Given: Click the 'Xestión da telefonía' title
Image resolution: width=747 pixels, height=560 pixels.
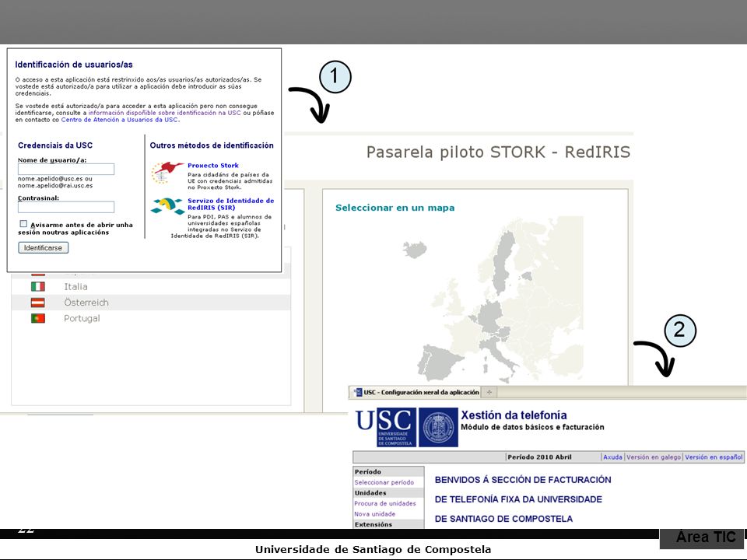Looking at the screenshot, I should pyautogui.click(x=514, y=415).
